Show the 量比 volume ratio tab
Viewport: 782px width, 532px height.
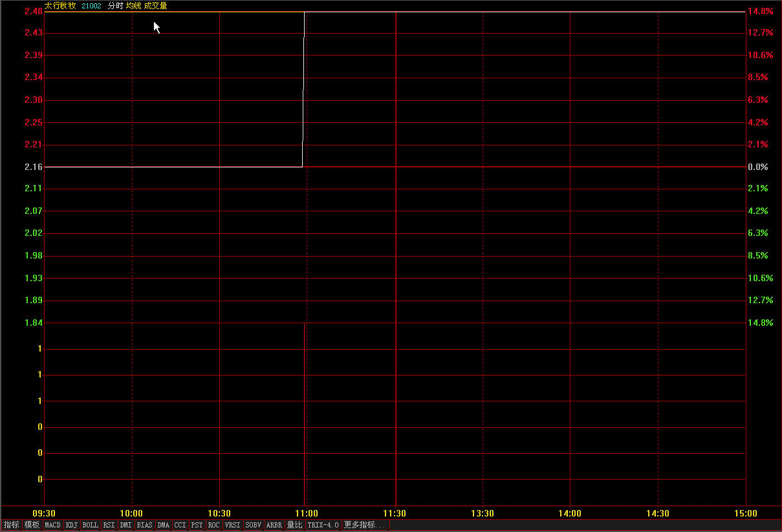click(x=294, y=525)
